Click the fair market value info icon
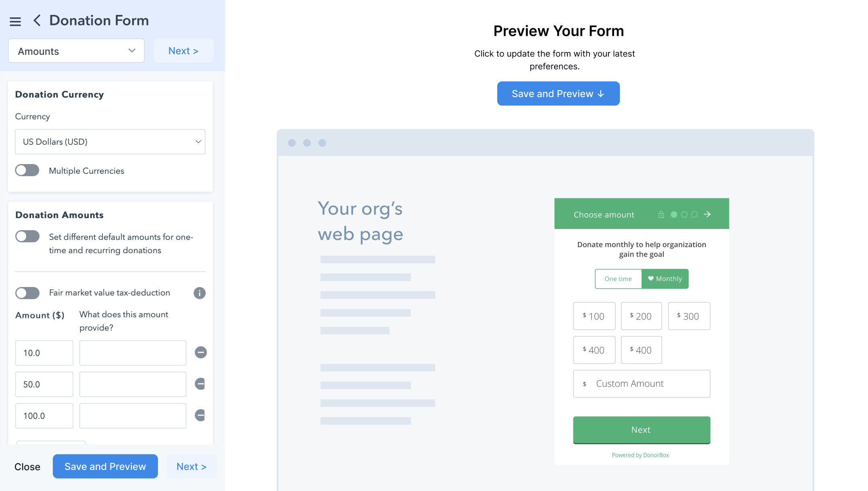The width and height of the screenshot is (868, 491). pos(199,293)
